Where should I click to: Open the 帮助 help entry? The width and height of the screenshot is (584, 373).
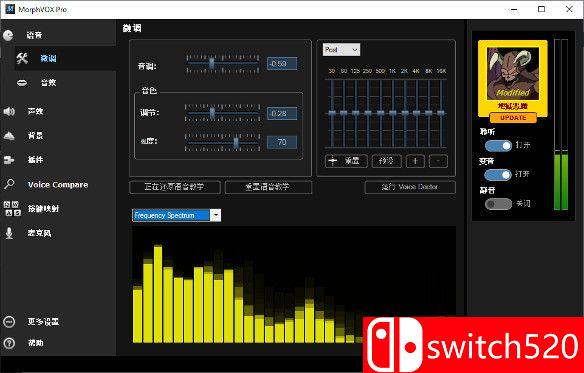(x=23, y=343)
